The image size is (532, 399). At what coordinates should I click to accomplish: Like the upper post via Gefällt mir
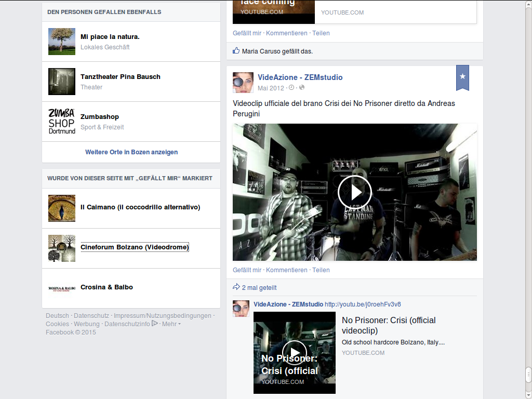(x=247, y=33)
